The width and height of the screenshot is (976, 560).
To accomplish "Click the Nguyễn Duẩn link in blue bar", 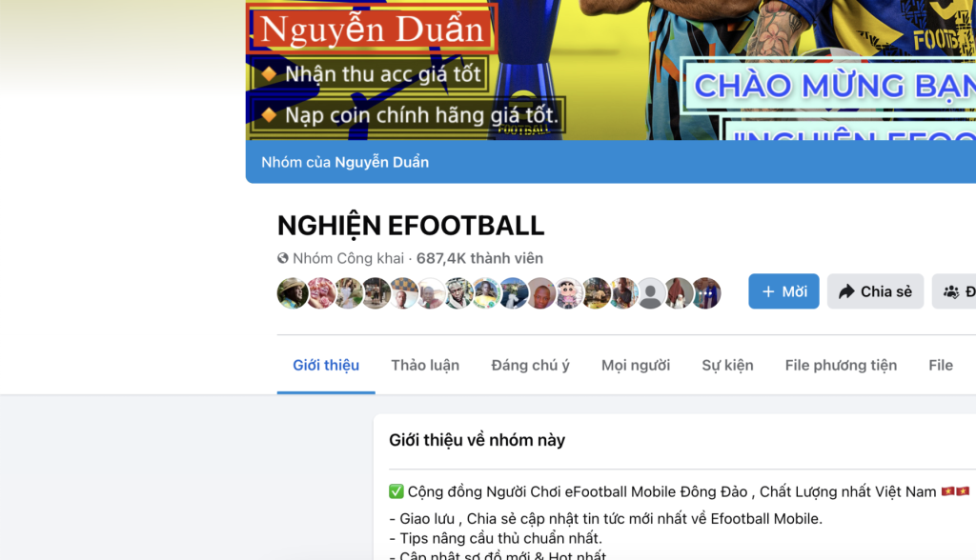I will pyautogui.click(x=381, y=163).
